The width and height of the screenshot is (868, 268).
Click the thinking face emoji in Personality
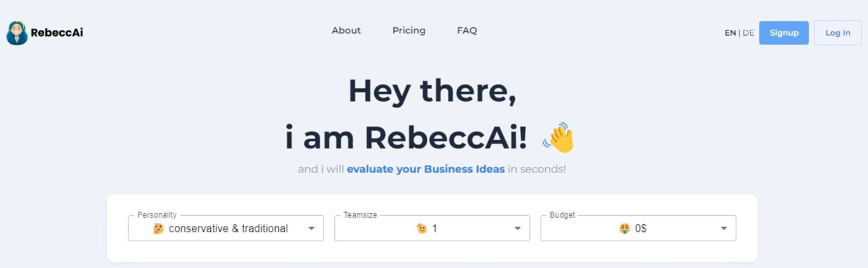[x=159, y=229]
